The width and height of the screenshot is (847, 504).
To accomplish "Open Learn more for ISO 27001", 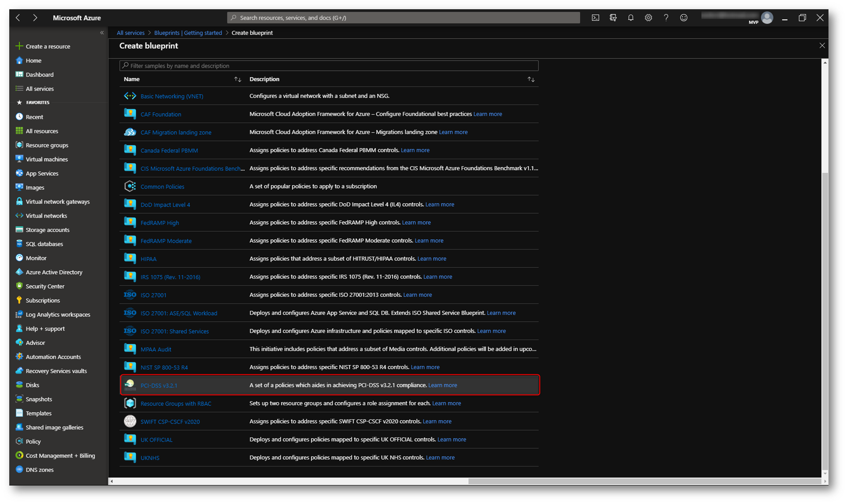I will click(418, 295).
